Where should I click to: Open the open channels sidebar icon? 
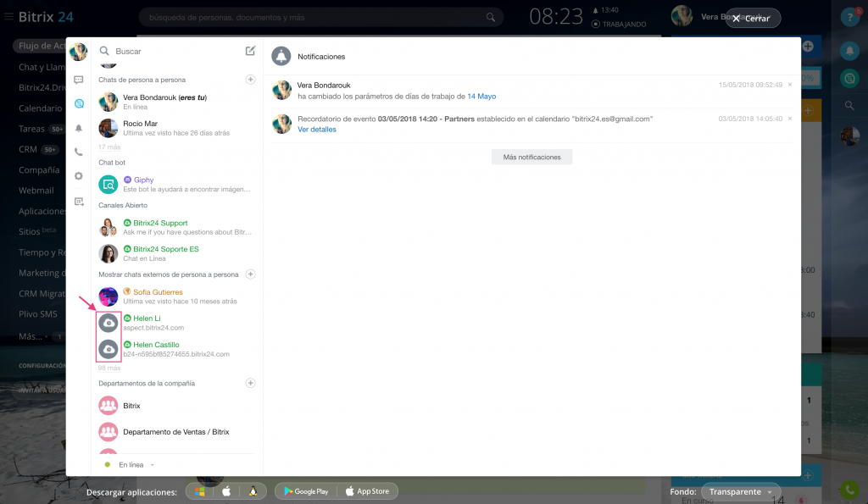coord(79,103)
